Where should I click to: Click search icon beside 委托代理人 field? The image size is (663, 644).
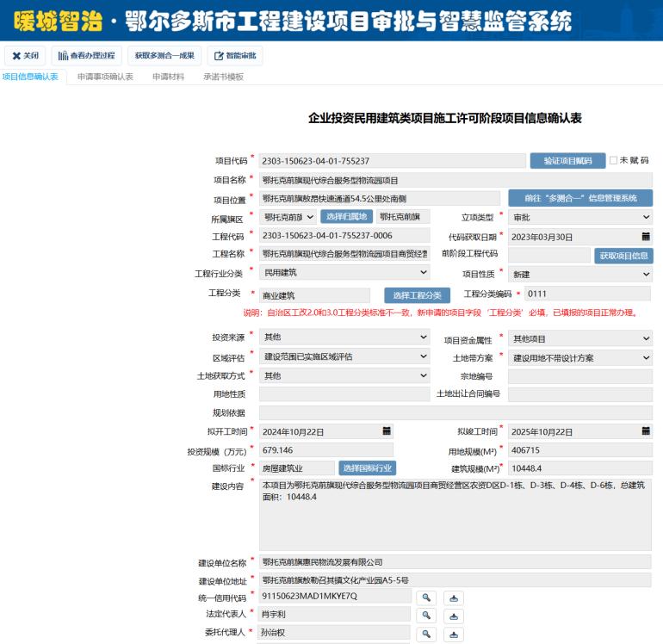(427, 634)
